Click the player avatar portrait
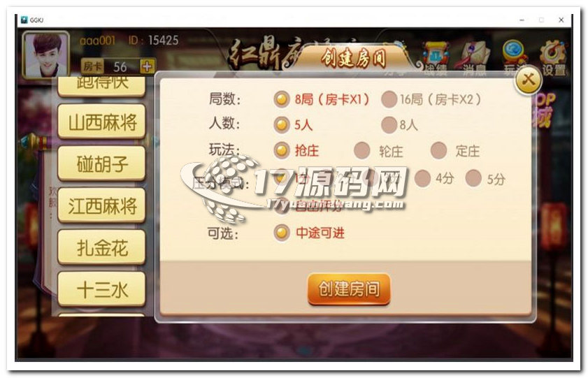Image resolution: width=588 pixels, height=378 pixels. 46,54
